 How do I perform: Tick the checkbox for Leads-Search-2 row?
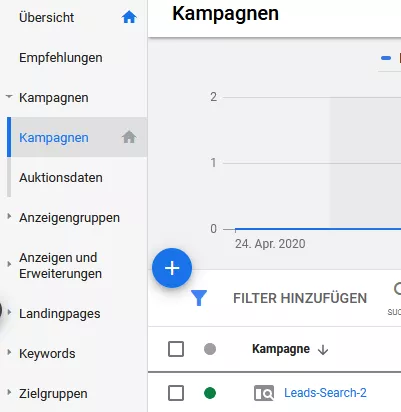pyautogui.click(x=176, y=393)
